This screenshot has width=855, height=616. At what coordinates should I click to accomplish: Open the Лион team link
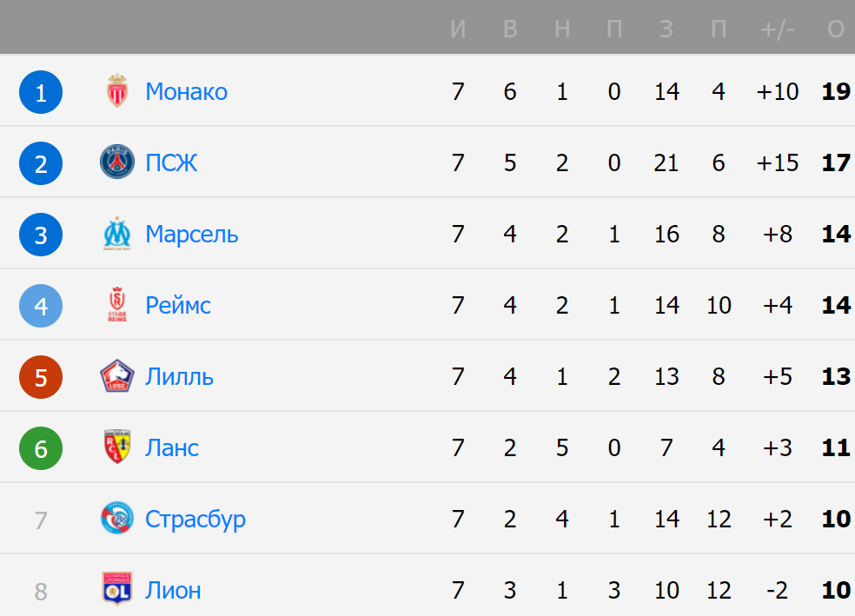pos(174,591)
